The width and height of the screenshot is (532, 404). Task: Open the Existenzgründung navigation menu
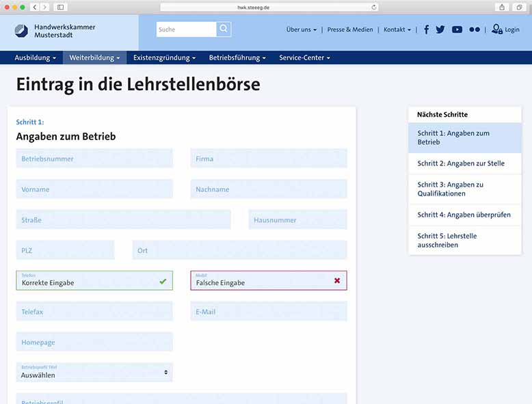click(x=164, y=58)
